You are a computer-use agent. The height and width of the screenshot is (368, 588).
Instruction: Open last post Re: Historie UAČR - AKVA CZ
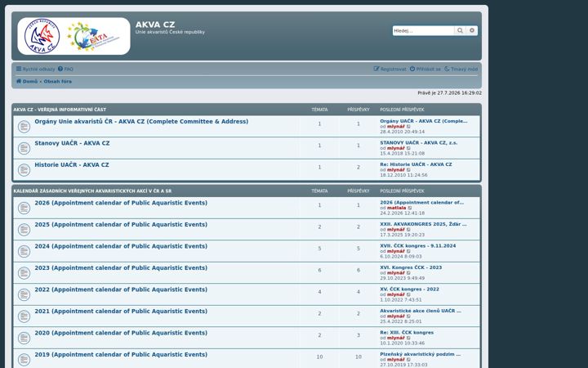(416, 164)
